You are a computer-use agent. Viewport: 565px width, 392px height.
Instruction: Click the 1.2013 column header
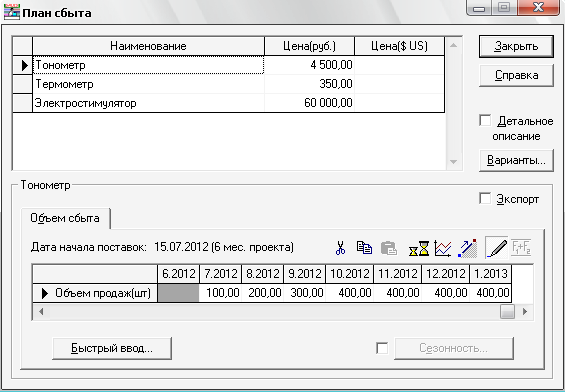490,274
